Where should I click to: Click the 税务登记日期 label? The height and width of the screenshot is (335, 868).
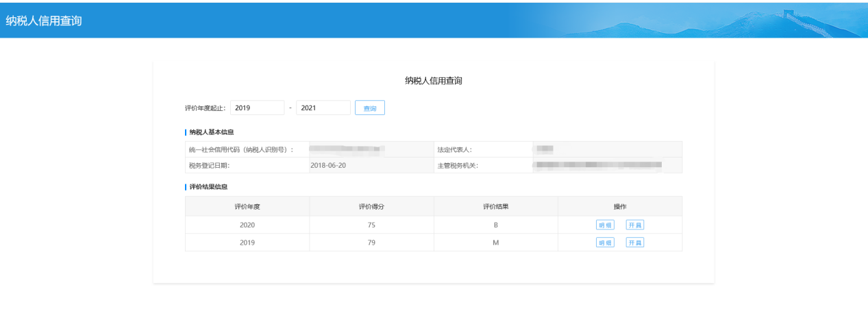(x=209, y=165)
